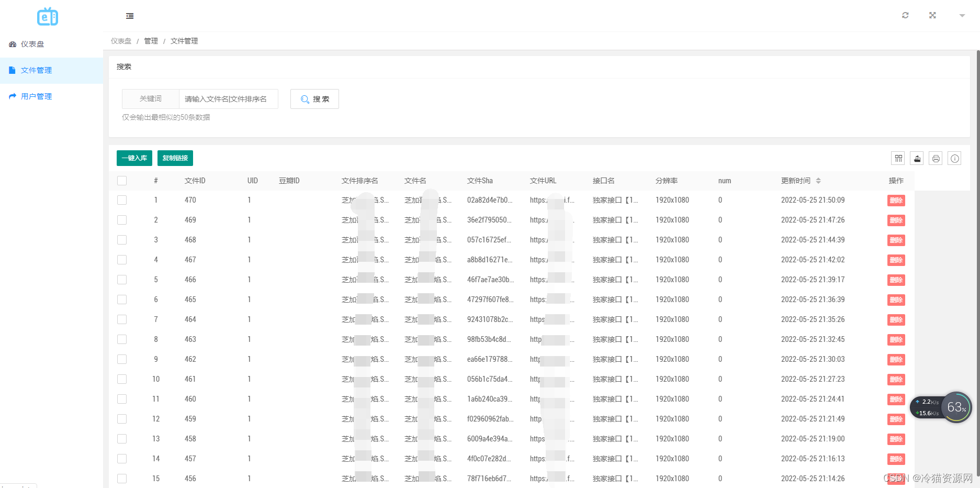980x488 pixels.
Task: Collapse the sidebar with the menu fold icon
Action: pyautogui.click(x=130, y=16)
